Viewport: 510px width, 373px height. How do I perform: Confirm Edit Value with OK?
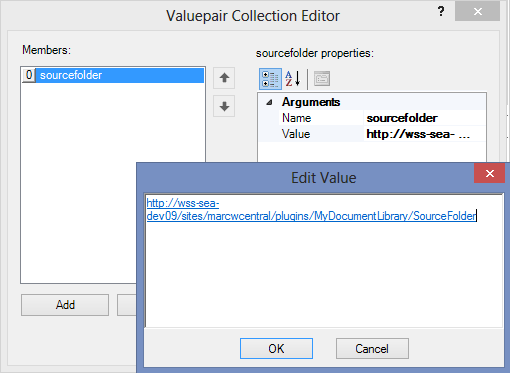(276, 349)
